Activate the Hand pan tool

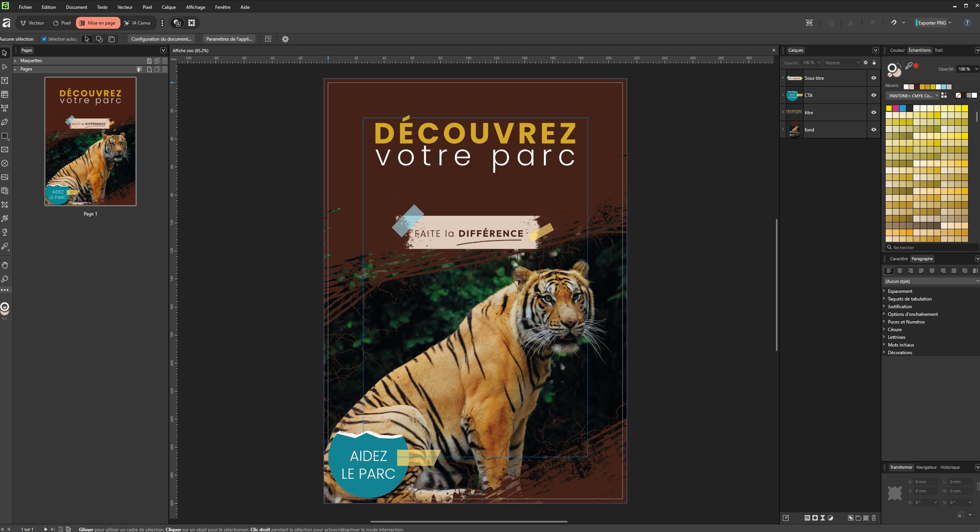coord(5,265)
